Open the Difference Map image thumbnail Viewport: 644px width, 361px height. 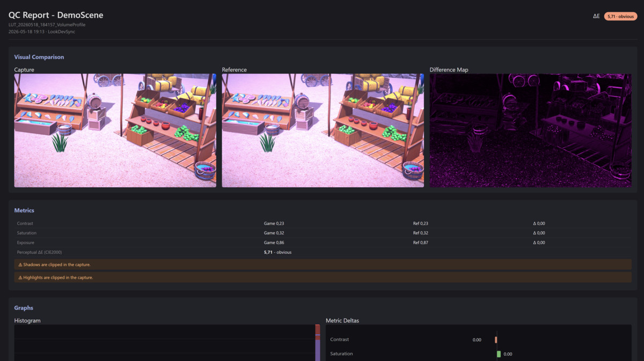click(x=530, y=130)
